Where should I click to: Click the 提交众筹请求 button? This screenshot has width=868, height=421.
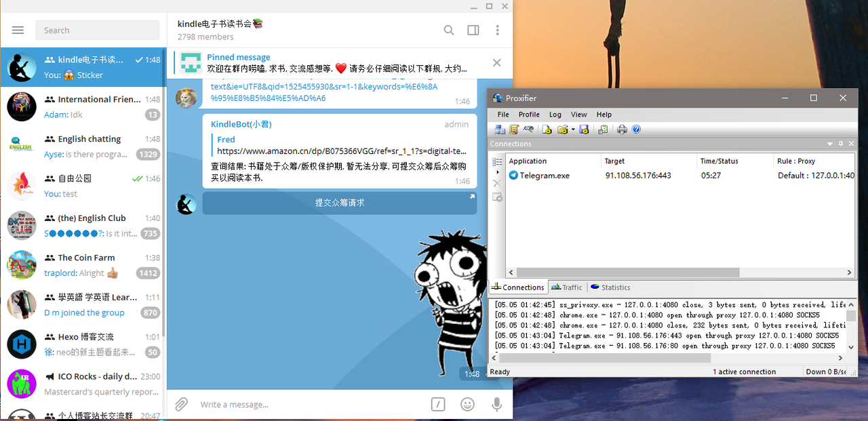(x=340, y=203)
